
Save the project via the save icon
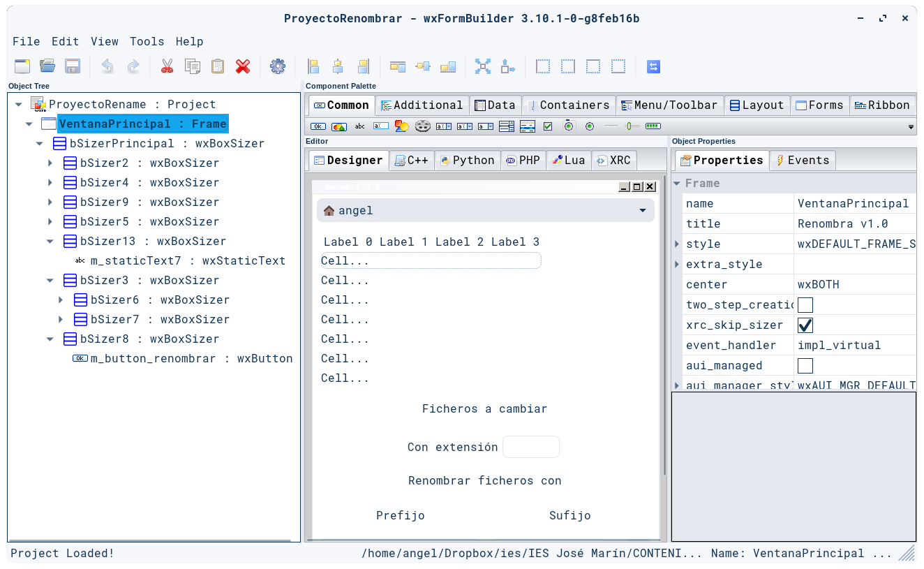[x=72, y=66]
